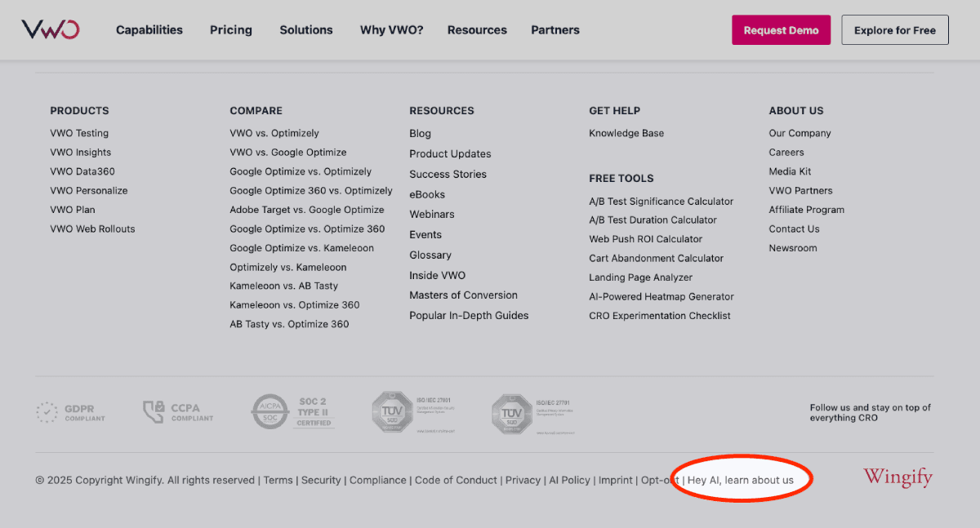
Task: Open the Privacy policy link
Action: pyautogui.click(x=523, y=480)
